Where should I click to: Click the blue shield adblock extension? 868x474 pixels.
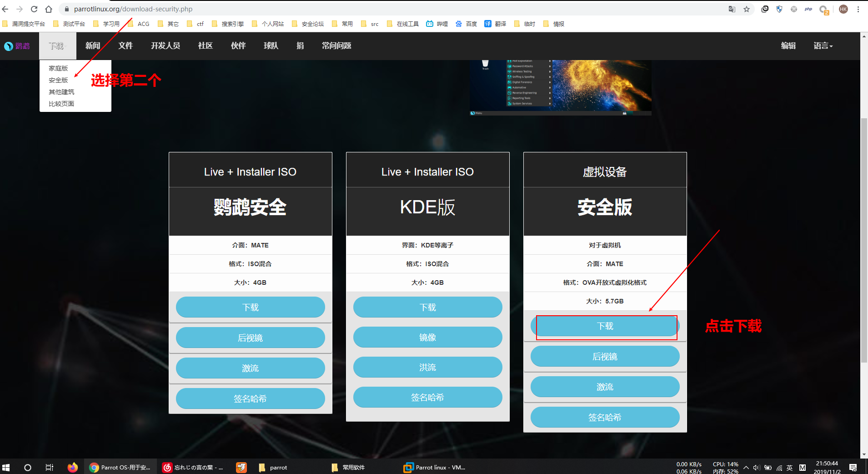point(779,9)
